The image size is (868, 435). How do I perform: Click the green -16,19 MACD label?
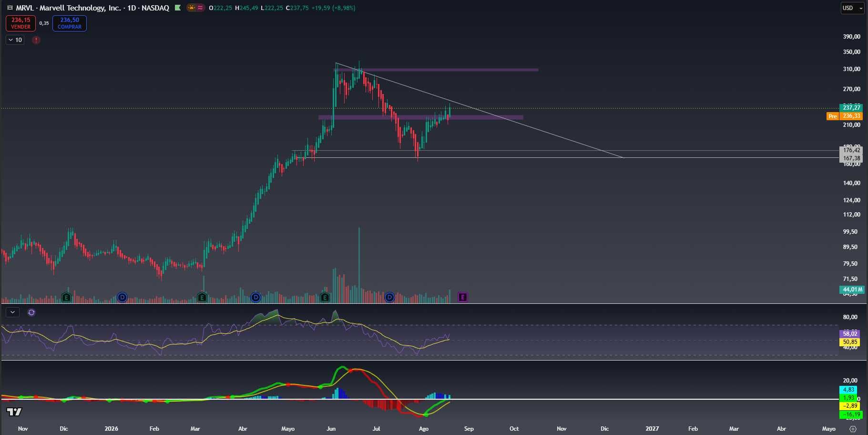pos(850,414)
